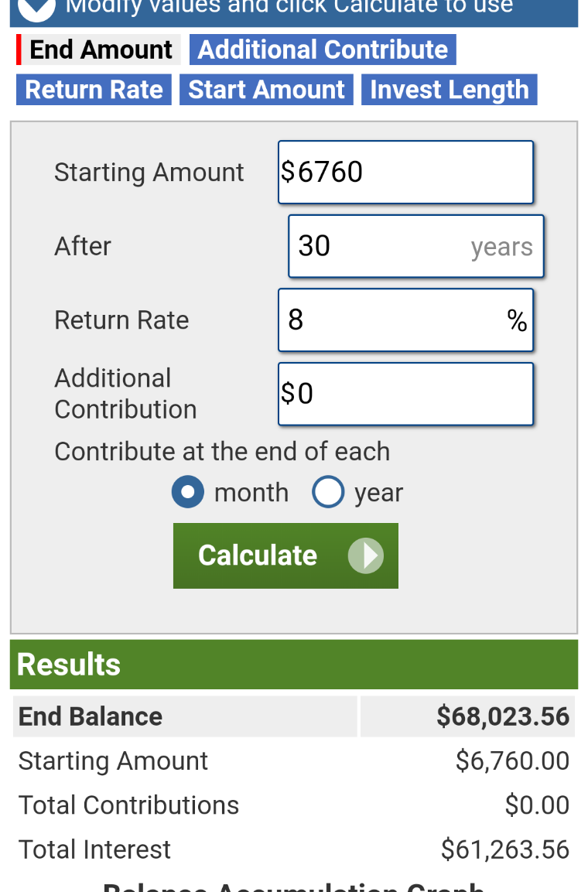The height and width of the screenshot is (892, 588).
Task: Select the month radio button
Action: pyautogui.click(x=188, y=491)
